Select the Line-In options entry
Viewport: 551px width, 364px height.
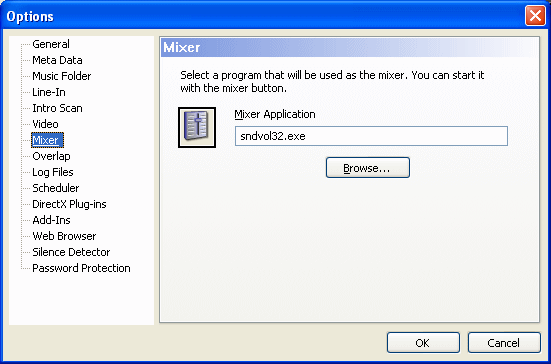point(49,92)
